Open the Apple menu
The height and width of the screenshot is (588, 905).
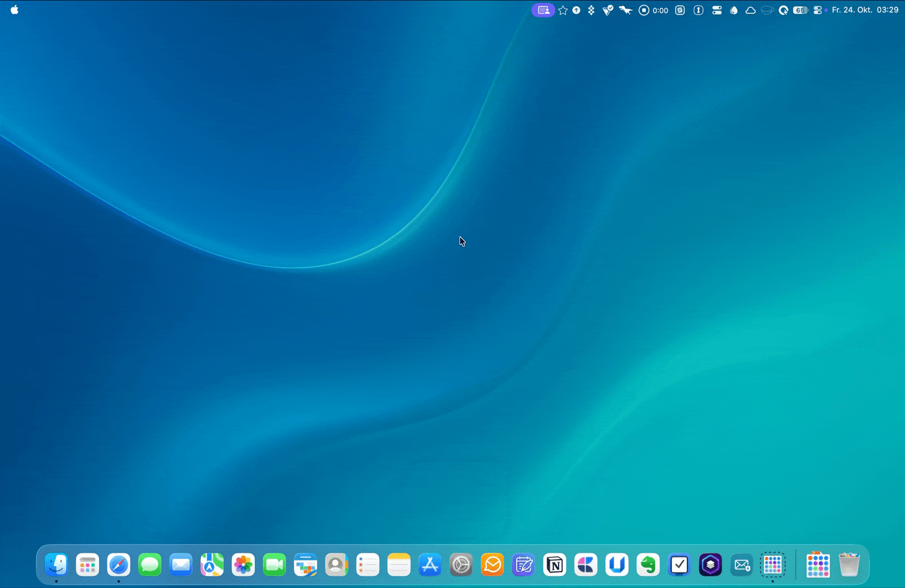pos(15,10)
